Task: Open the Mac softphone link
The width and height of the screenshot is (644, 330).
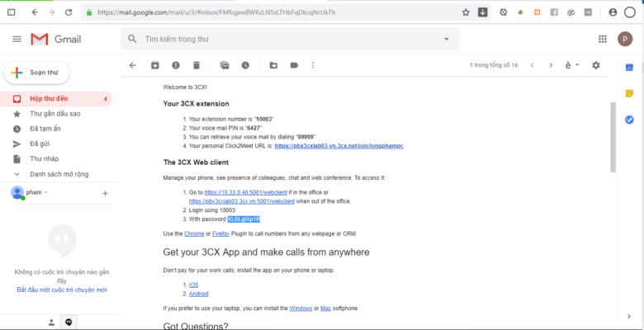Action: tap(325, 308)
